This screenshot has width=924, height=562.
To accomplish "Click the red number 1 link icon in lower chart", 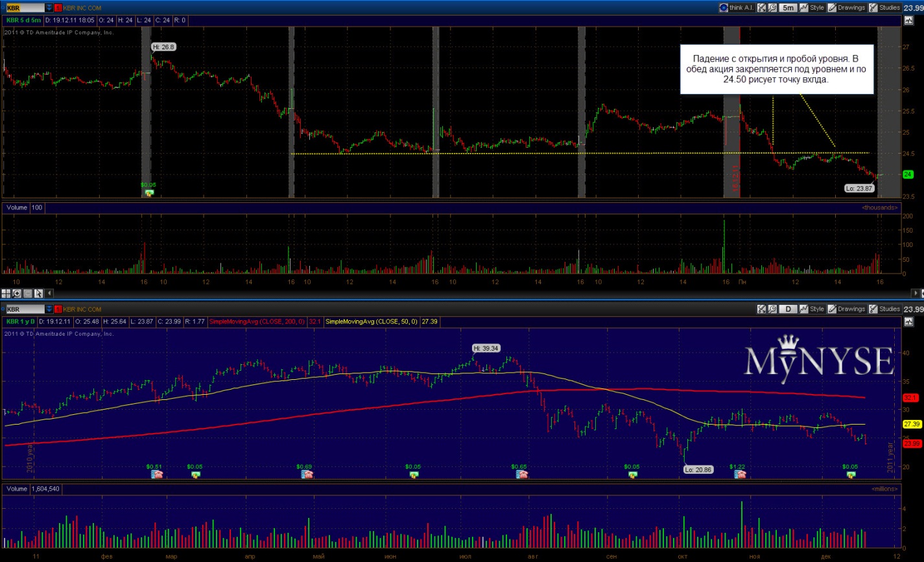I will (x=58, y=309).
